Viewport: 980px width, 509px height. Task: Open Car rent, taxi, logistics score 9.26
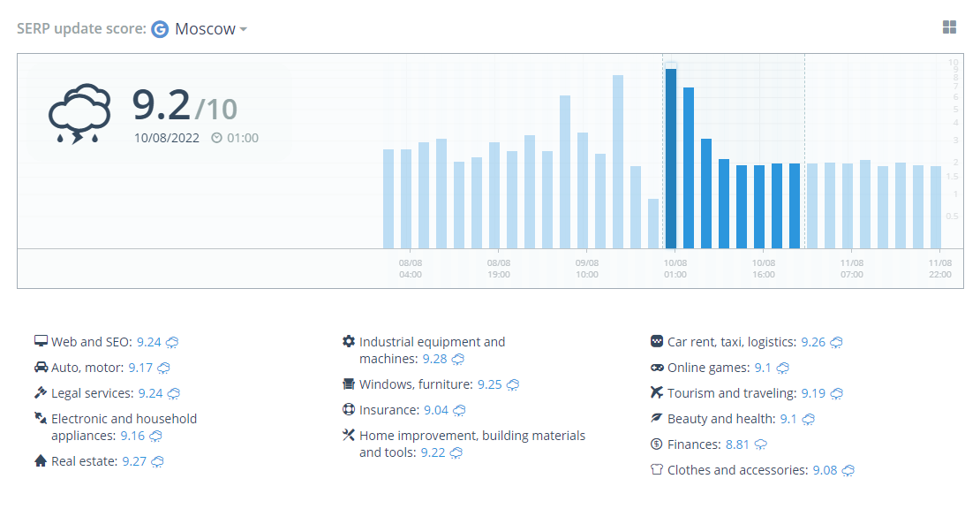(x=813, y=342)
